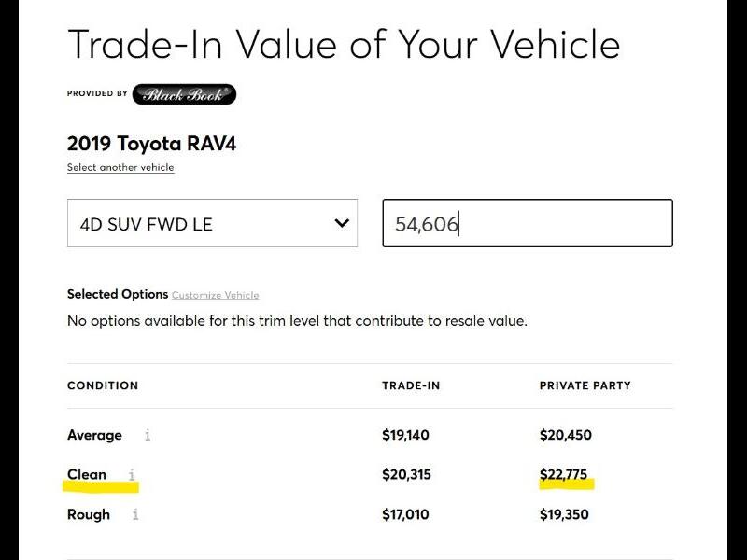Image resolution: width=747 pixels, height=560 pixels.
Task: Click the Clean trade-in value $20,315
Action: (406, 475)
